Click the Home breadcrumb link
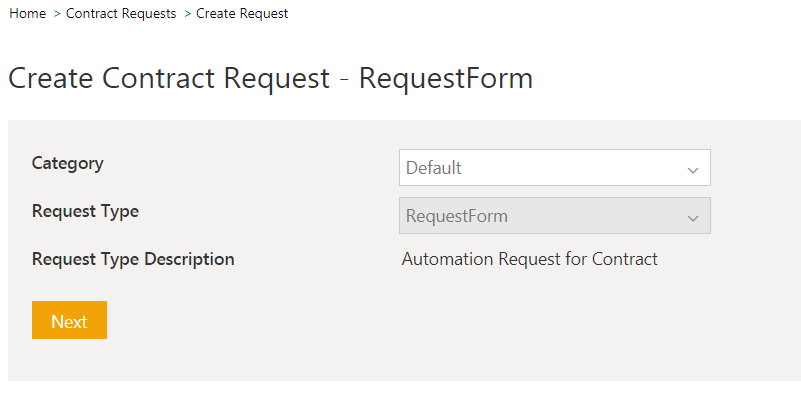The image size is (801, 413). click(27, 14)
